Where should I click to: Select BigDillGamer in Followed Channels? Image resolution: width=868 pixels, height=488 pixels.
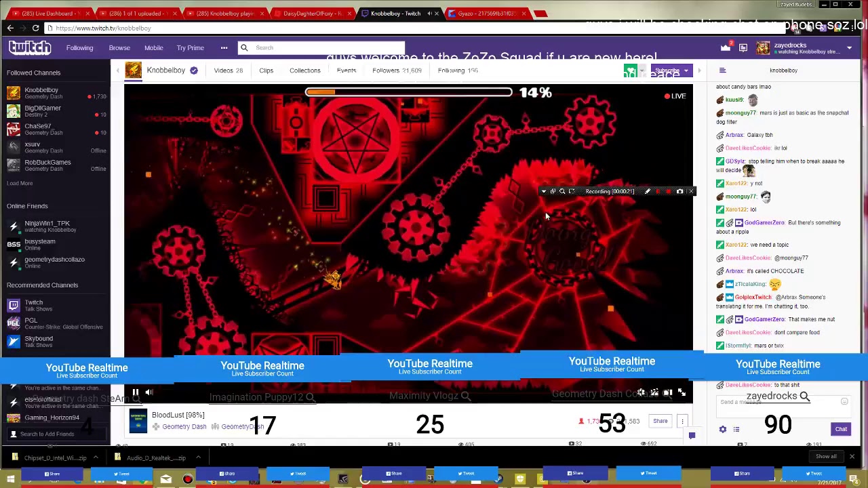(x=56, y=111)
